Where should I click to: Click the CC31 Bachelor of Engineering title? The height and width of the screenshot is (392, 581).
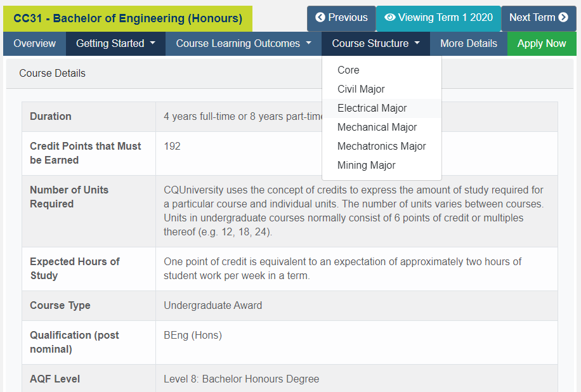click(x=127, y=19)
